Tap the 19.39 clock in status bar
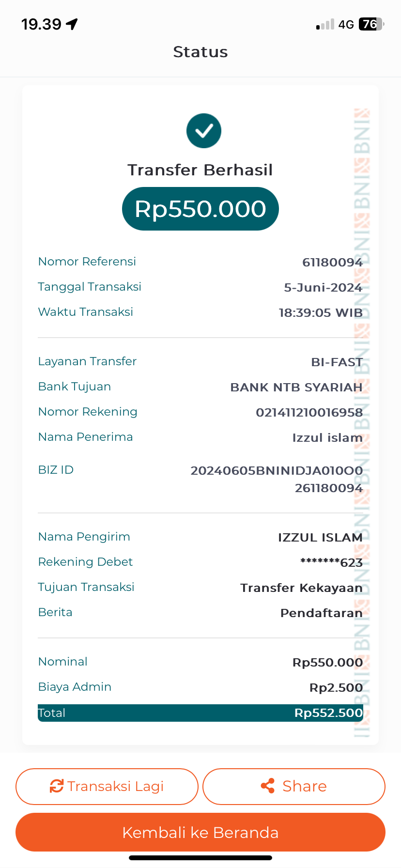The height and width of the screenshot is (868, 401). coord(41,24)
